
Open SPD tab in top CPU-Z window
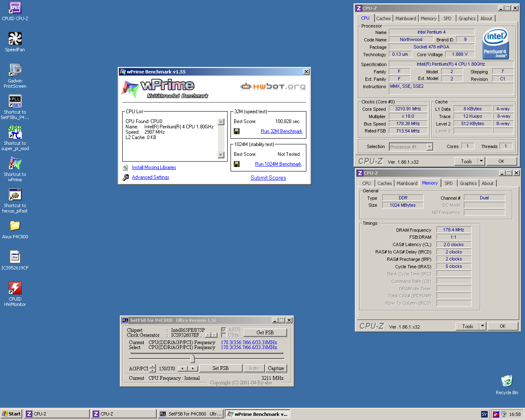tap(447, 18)
